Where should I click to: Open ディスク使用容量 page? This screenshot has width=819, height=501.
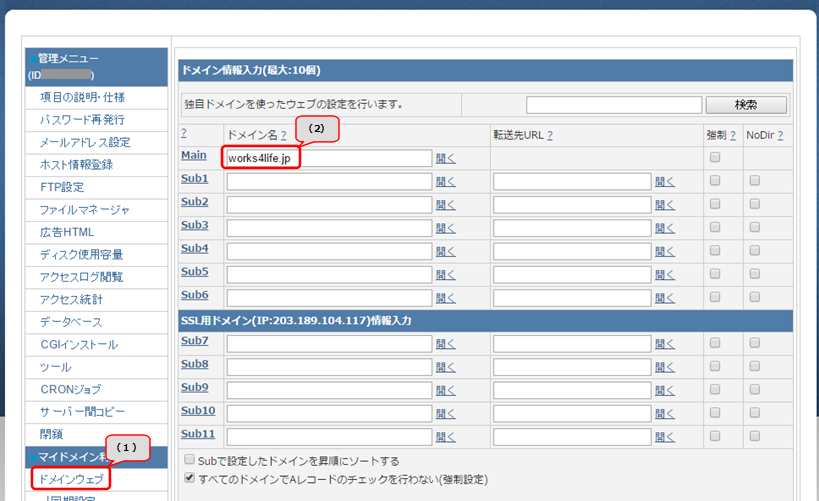coord(81,254)
